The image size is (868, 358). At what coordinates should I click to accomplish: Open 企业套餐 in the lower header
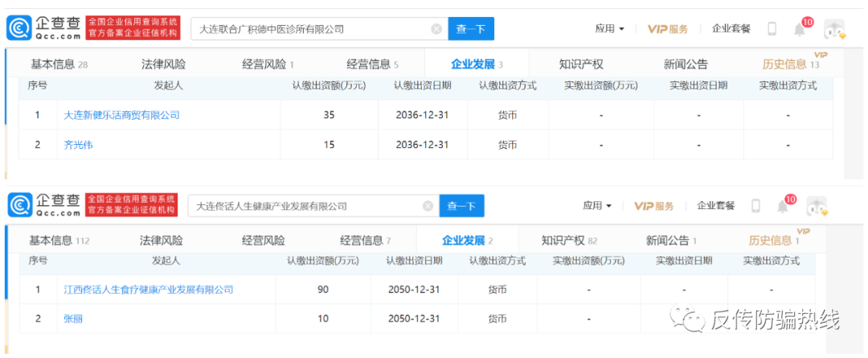716,206
